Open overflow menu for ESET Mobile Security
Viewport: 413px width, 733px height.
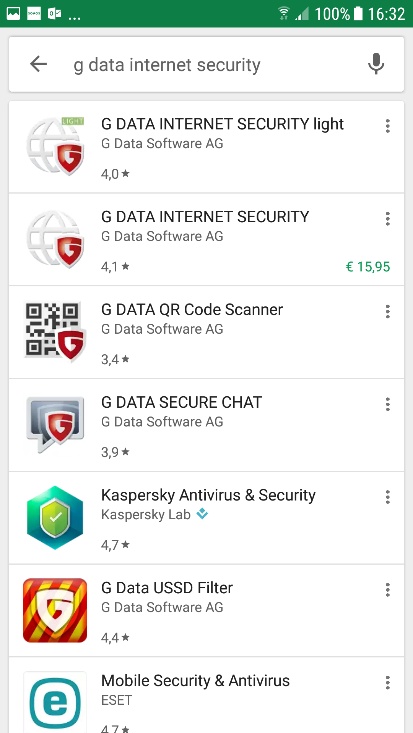point(387,683)
